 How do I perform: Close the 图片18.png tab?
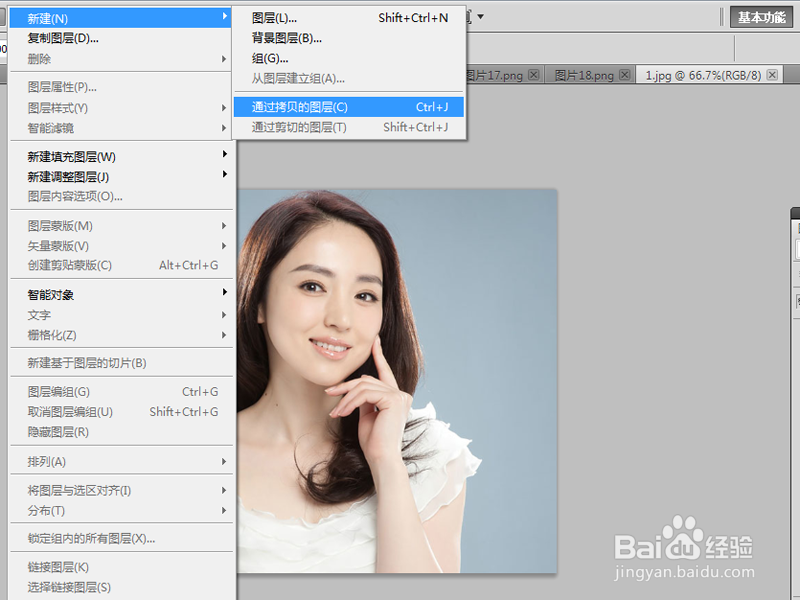click(x=624, y=75)
